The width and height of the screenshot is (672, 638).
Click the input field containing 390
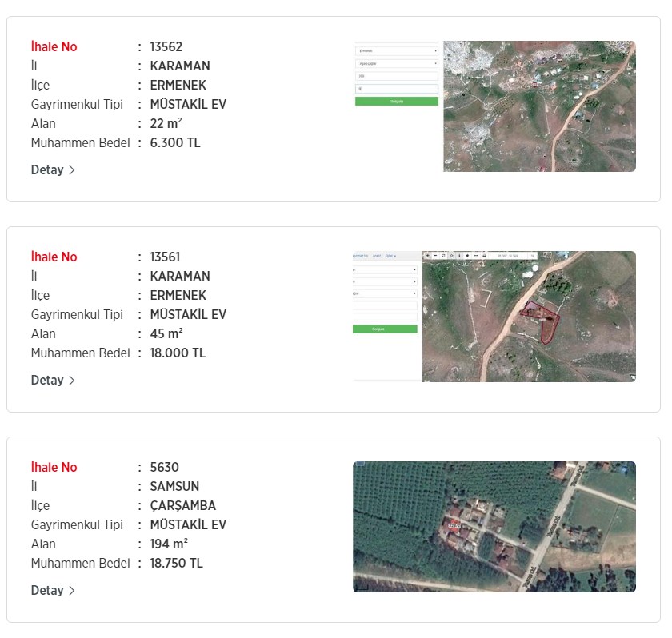pos(397,76)
